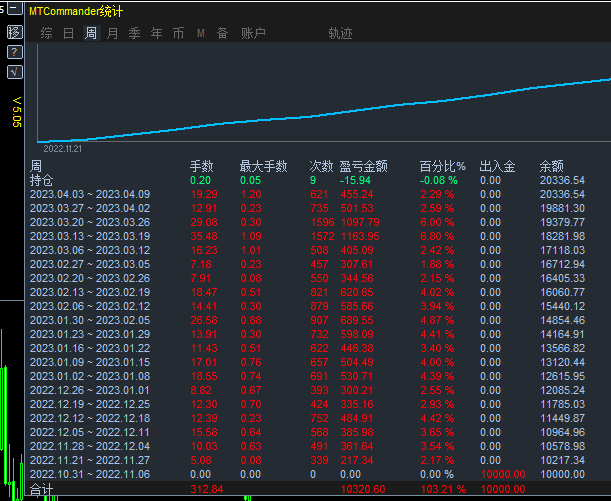This screenshot has width=611, height=501.
Task: Select row 2023.01.09 ~ 2023.01.15
Action: coord(90,362)
